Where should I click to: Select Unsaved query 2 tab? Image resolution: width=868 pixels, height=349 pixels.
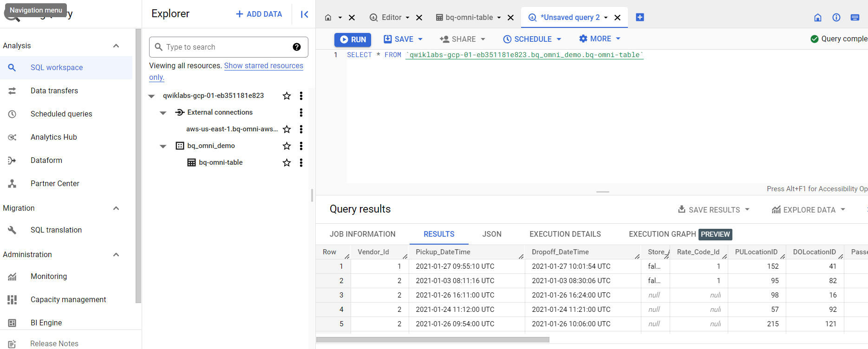pyautogui.click(x=564, y=18)
